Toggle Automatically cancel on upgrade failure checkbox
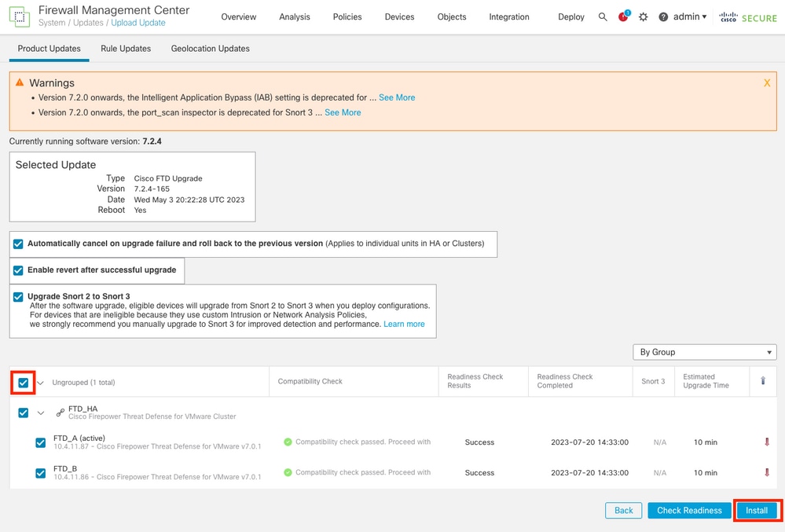This screenshot has width=785, height=532. pos(19,244)
